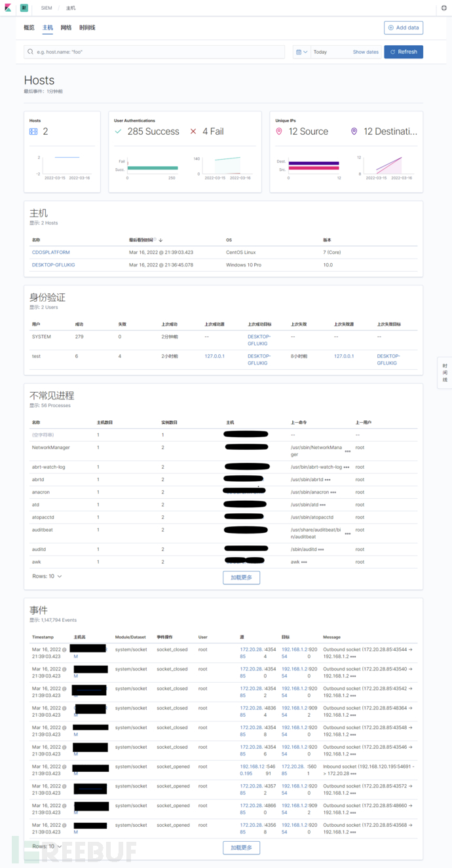
Task: Select the 主机 tab
Action: (x=48, y=27)
